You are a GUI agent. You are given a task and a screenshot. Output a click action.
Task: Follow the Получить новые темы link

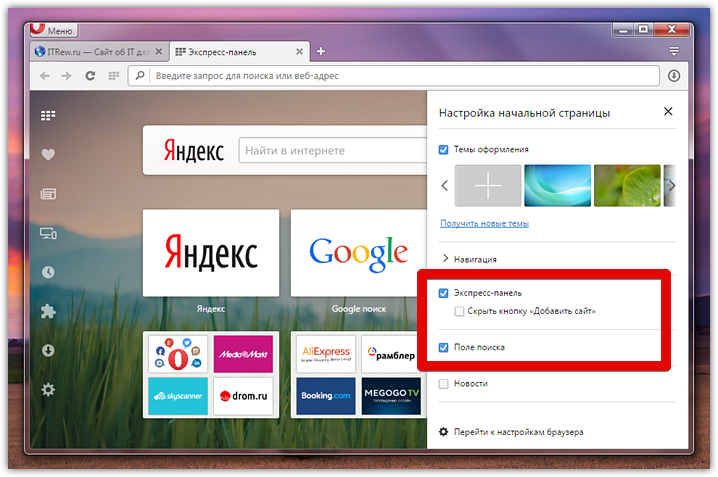coord(484,223)
